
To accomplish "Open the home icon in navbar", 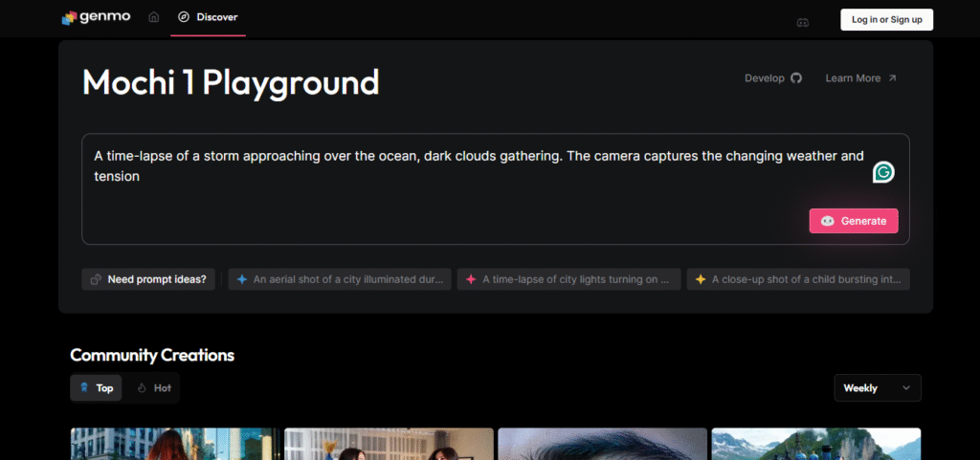I will pyautogui.click(x=154, y=17).
